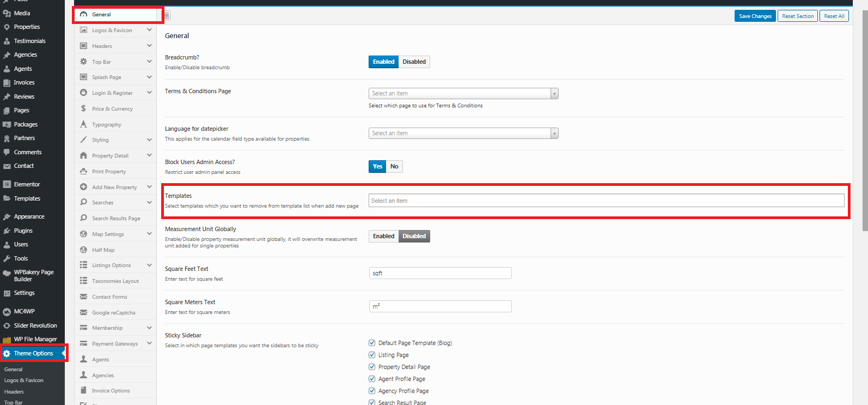Click the Headers section icon
This screenshot has height=405, width=868.
(83, 46)
